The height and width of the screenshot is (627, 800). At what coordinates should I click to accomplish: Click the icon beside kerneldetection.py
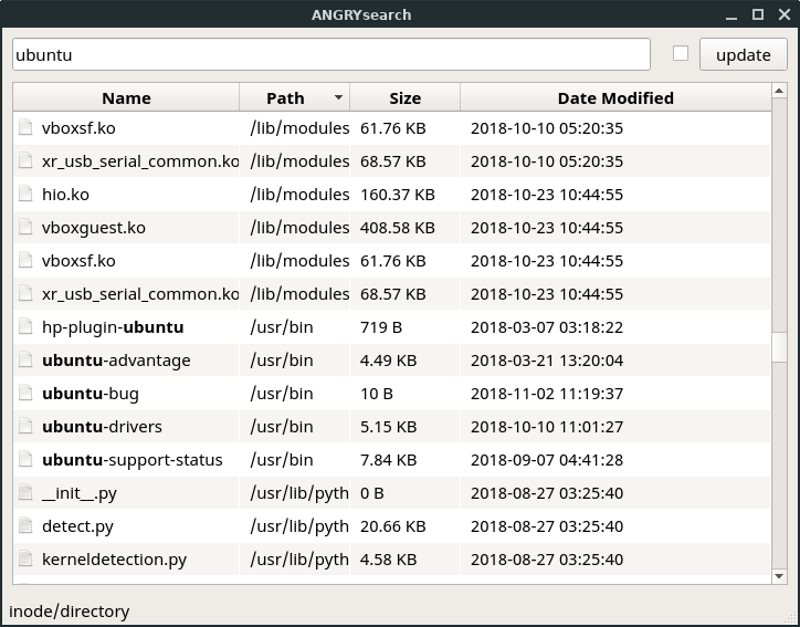(x=24, y=559)
